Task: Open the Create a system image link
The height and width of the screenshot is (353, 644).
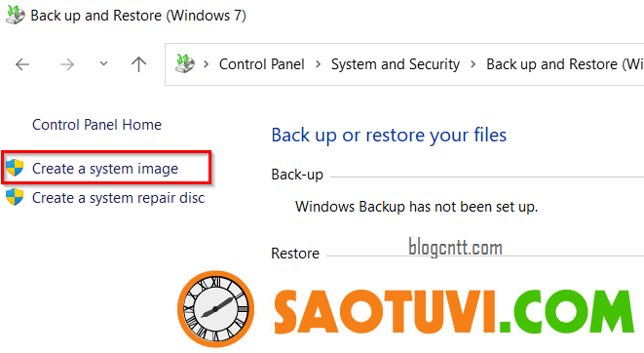Action: point(105,169)
